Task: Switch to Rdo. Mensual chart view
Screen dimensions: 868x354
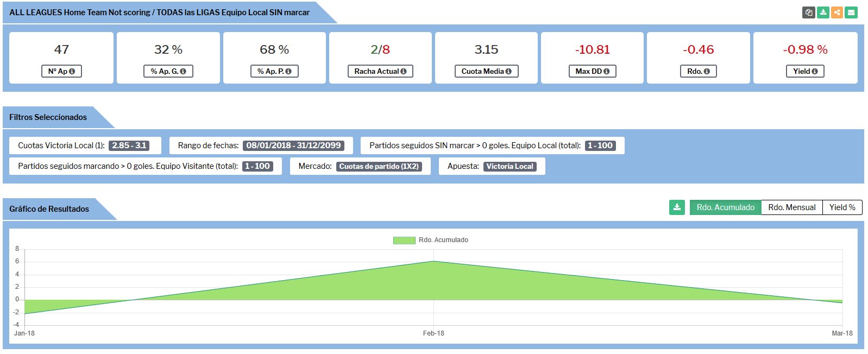Action: (792, 207)
